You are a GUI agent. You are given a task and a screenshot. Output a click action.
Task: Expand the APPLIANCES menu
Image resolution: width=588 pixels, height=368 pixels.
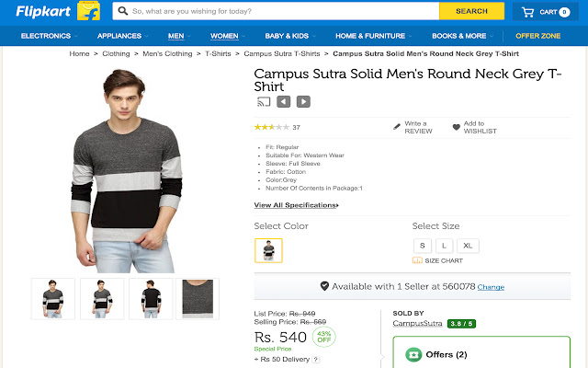click(x=122, y=36)
